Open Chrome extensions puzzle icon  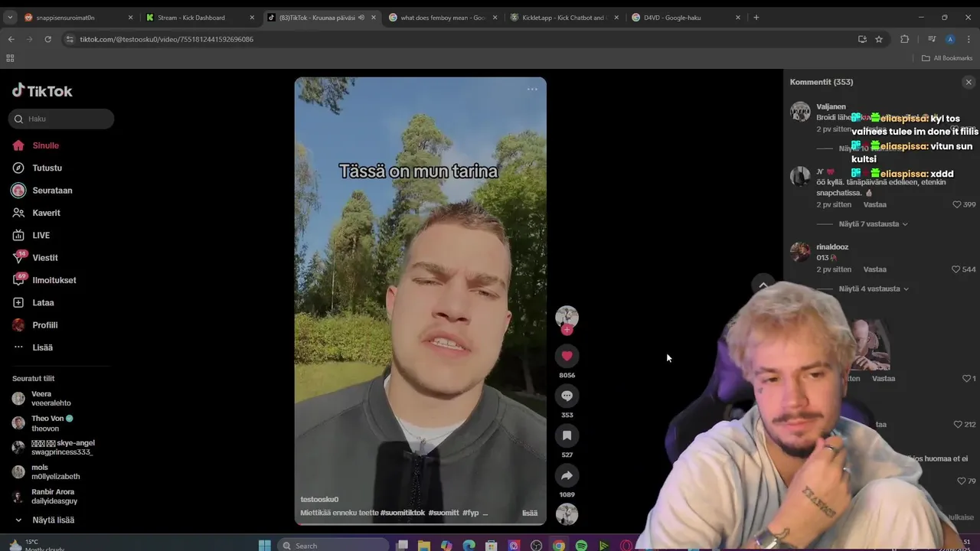pos(904,39)
